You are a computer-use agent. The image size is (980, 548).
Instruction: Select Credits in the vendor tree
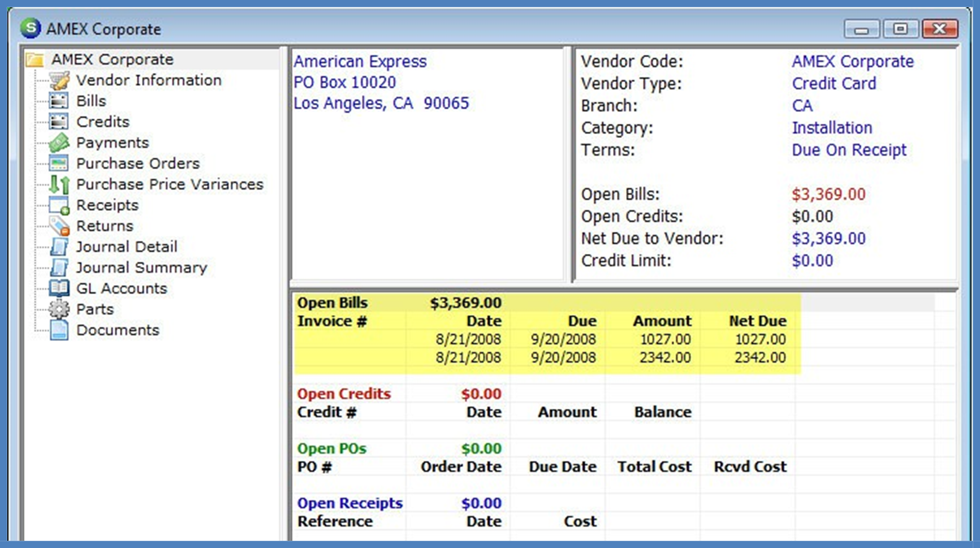(103, 122)
